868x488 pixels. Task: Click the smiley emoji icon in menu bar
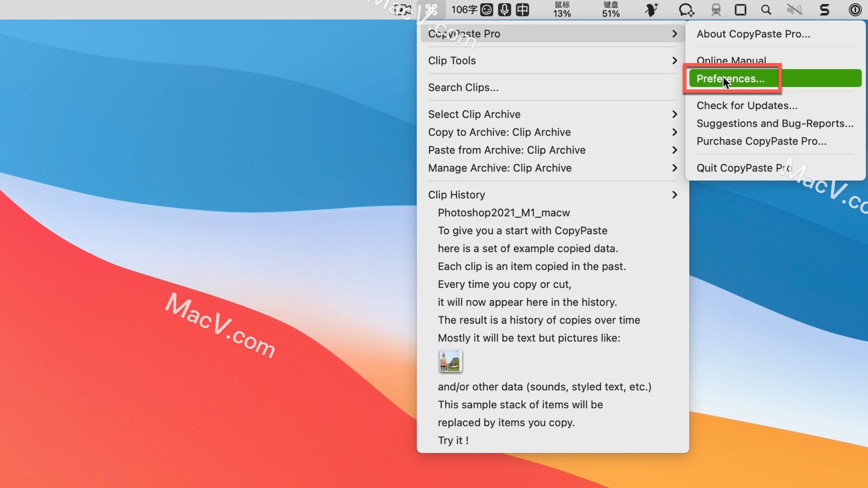[486, 9]
